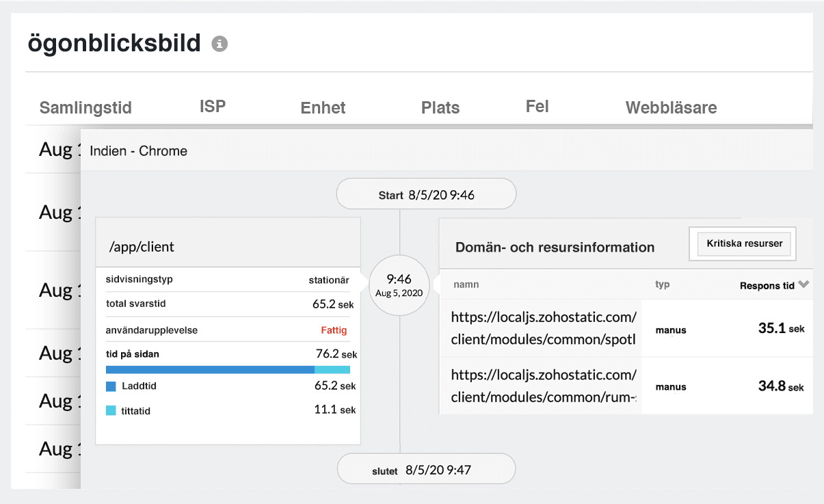824x504 pixels.
Task: Click the Plats column header
Action: [x=440, y=107]
